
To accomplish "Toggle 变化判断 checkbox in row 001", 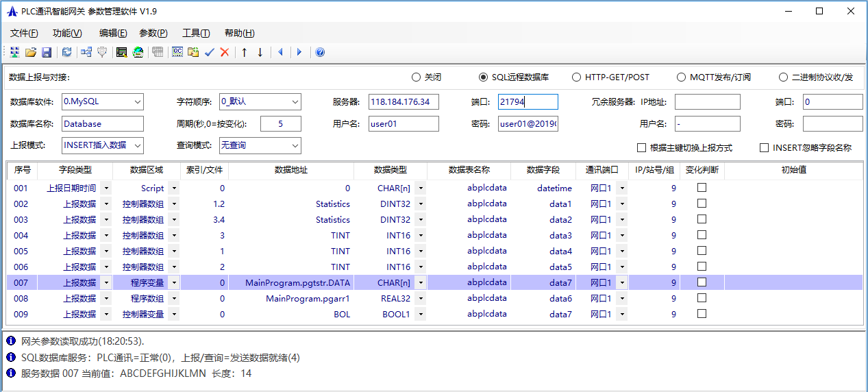I will click(702, 188).
